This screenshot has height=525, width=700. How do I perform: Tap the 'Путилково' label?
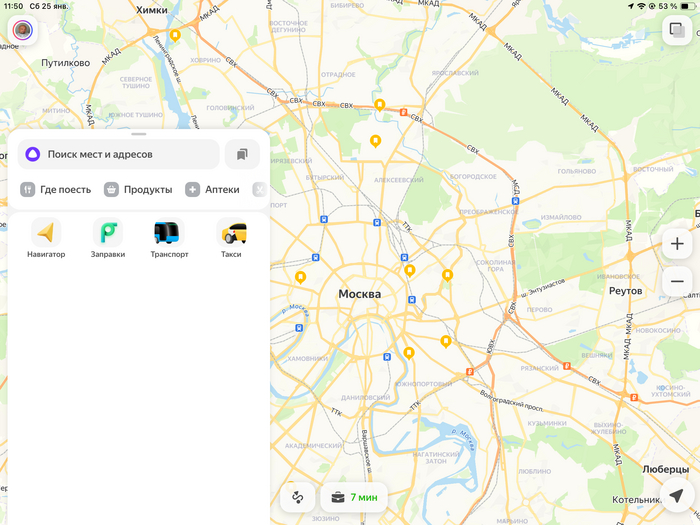(x=66, y=63)
